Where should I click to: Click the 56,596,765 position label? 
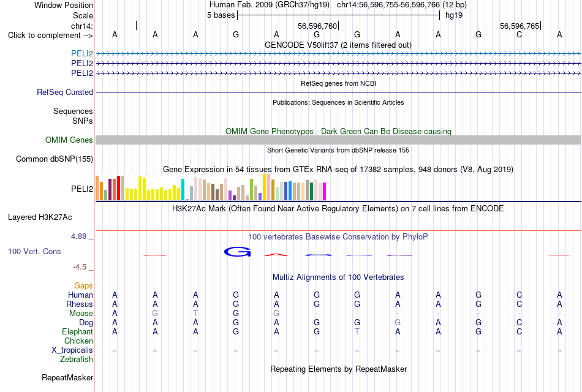tap(520, 26)
